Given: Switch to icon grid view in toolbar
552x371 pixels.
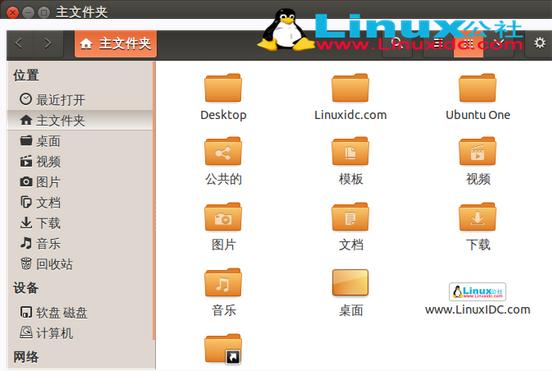Looking at the screenshot, I should [x=468, y=44].
